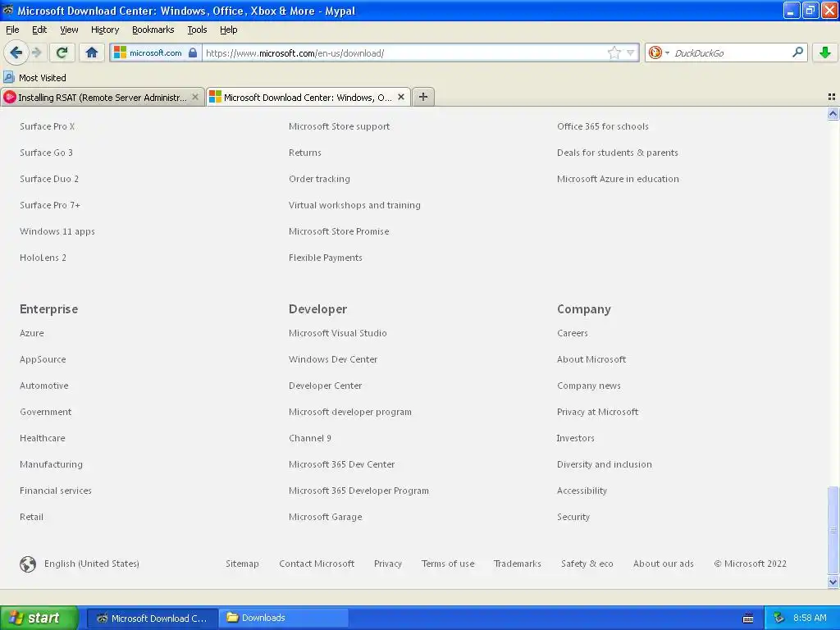Viewport: 840px width, 630px height.
Task: Open the DuckDuckGo search engine selector
Action: point(659,52)
